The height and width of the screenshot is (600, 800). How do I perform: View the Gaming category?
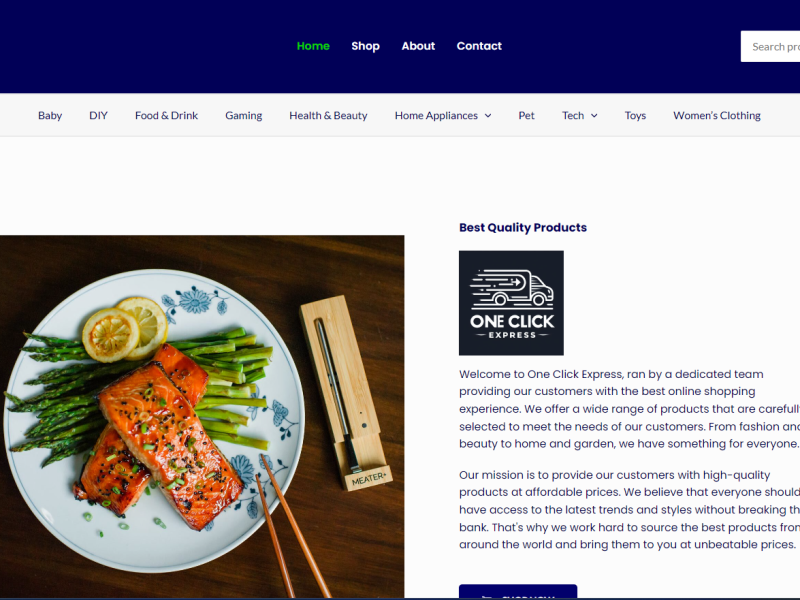(244, 115)
